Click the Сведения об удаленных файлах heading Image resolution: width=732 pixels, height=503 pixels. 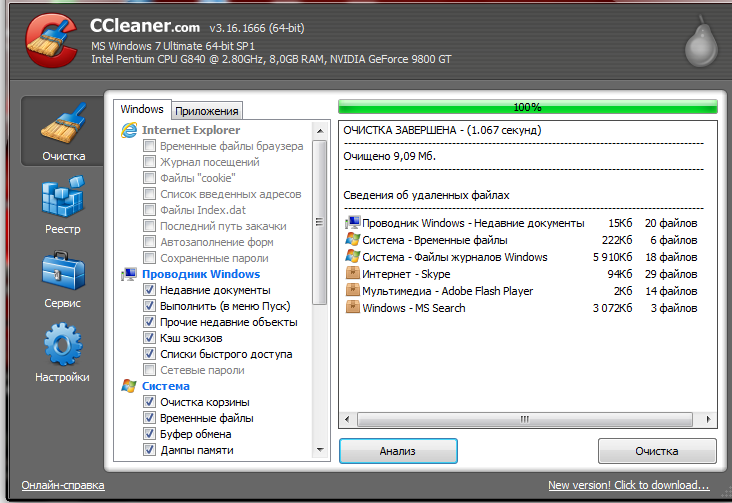(x=426, y=195)
